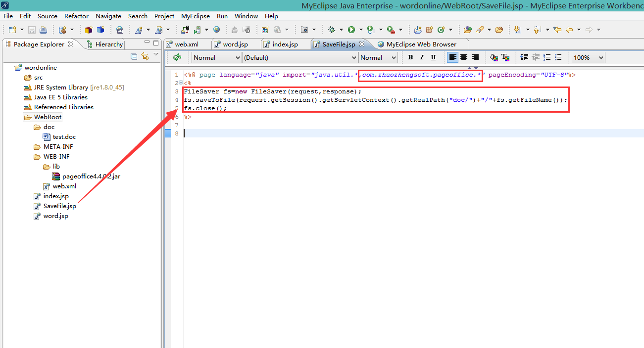The width and height of the screenshot is (644, 348).
Task: Open Package Explorer view menu triangle
Action: click(156, 54)
